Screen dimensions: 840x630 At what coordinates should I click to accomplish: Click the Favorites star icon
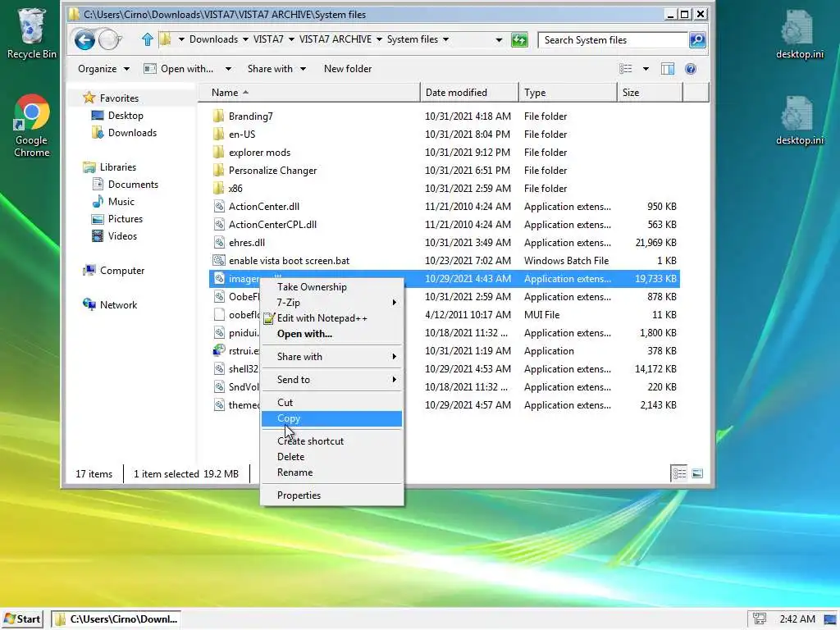coord(89,98)
